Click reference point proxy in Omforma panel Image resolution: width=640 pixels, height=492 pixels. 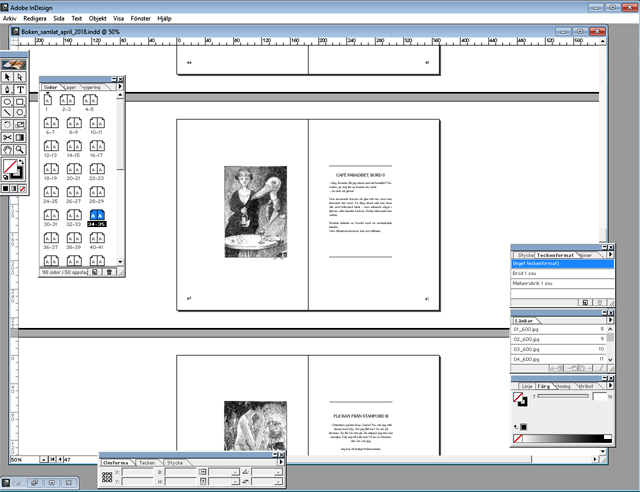point(107,477)
